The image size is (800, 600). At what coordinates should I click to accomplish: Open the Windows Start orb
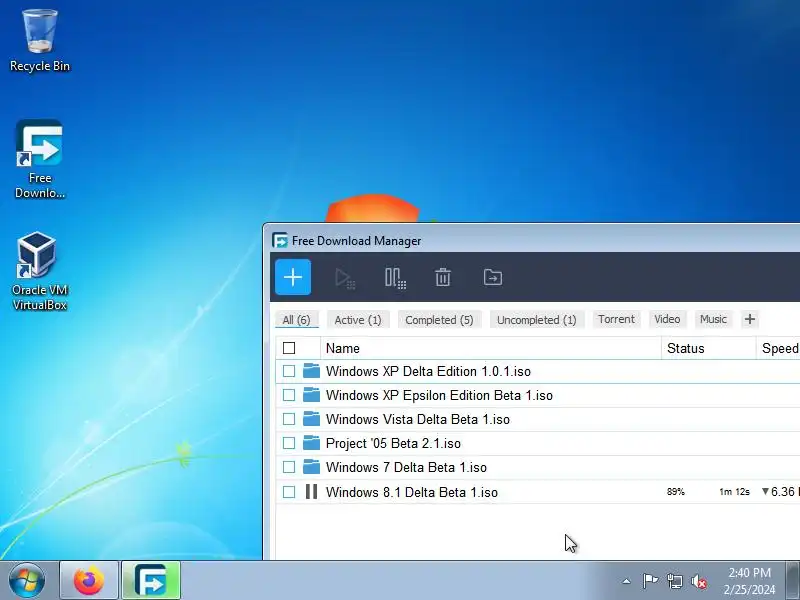[27, 581]
